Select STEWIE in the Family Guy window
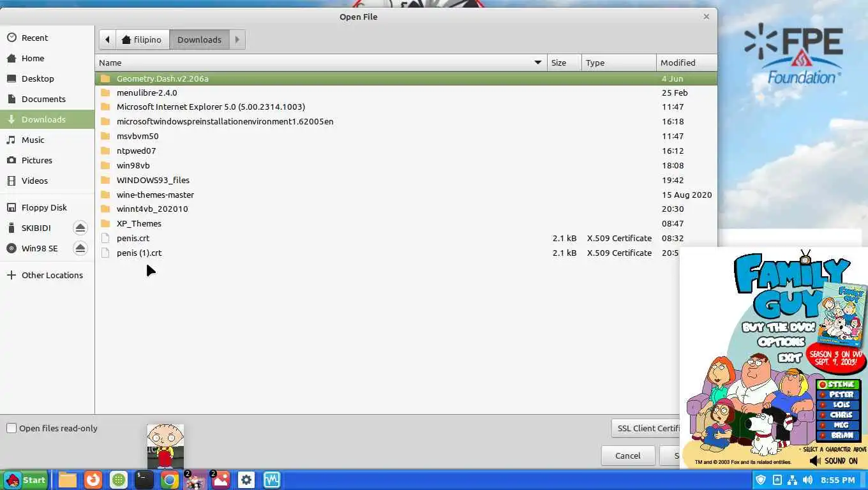 click(x=839, y=385)
